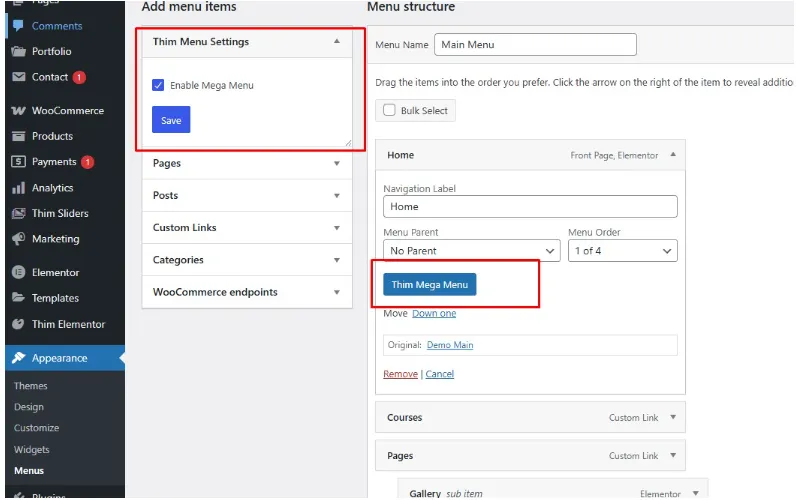The width and height of the screenshot is (797, 500).
Task: Select the Gallery sub item bar
Action: (x=553, y=490)
